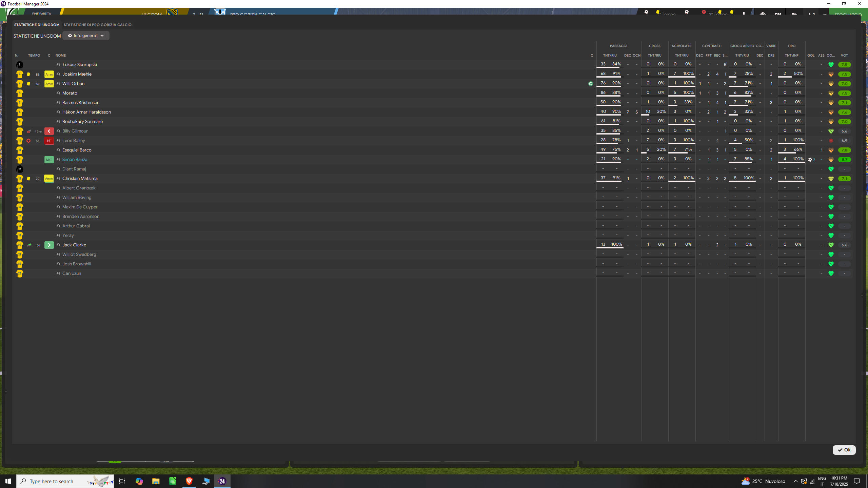Click the orange condition heart for Esequiel Barco
The height and width of the screenshot is (488, 868).
pyautogui.click(x=831, y=150)
